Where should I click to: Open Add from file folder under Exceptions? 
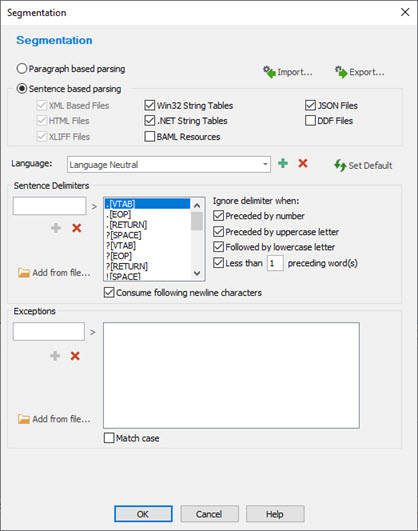pyautogui.click(x=24, y=419)
